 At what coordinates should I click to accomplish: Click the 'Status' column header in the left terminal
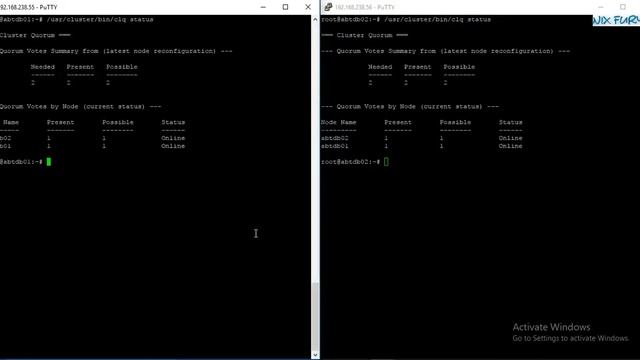click(x=173, y=122)
